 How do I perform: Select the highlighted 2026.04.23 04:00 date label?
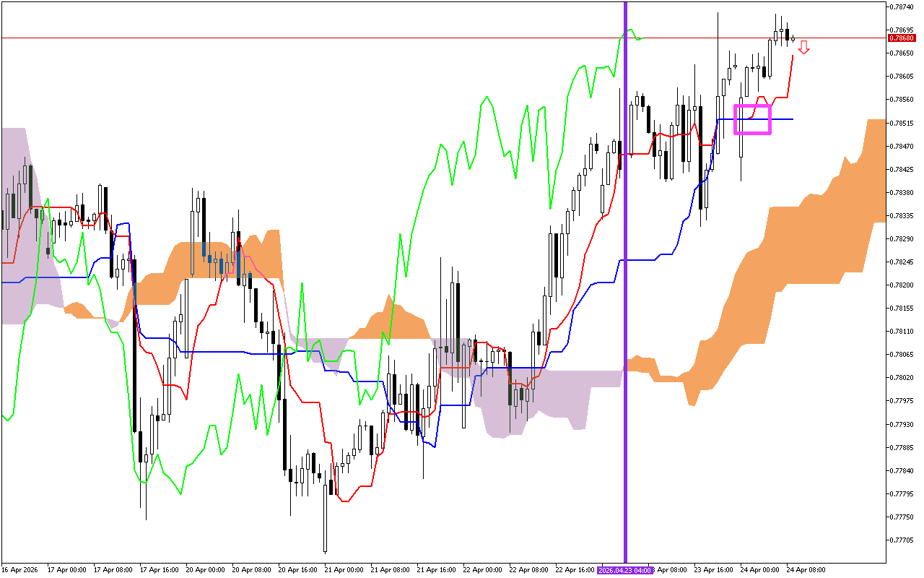click(x=624, y=568)
